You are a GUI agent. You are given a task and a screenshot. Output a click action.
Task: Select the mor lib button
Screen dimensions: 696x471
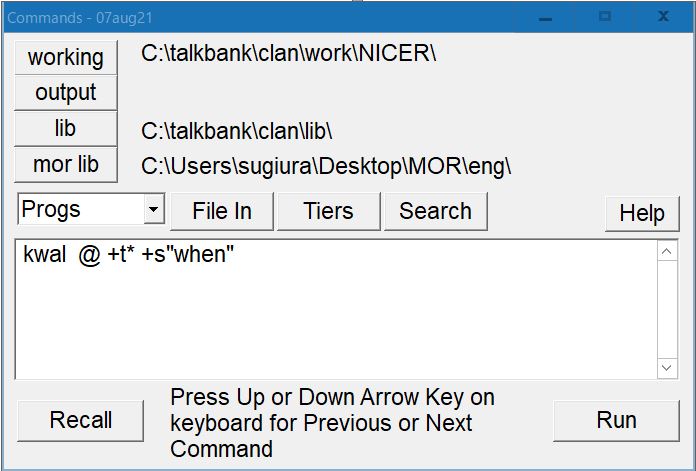pos(66,164)
